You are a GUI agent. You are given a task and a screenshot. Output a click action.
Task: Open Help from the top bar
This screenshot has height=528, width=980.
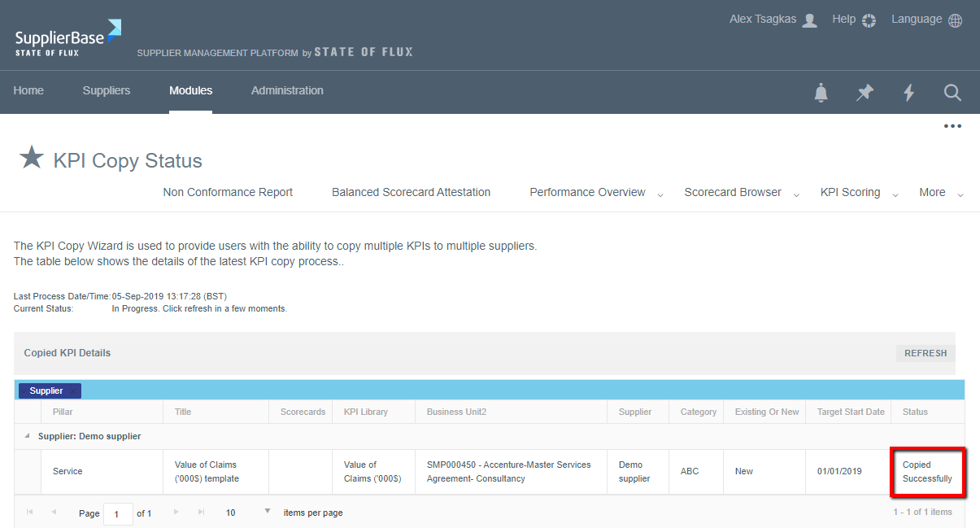tap(853, 20)
